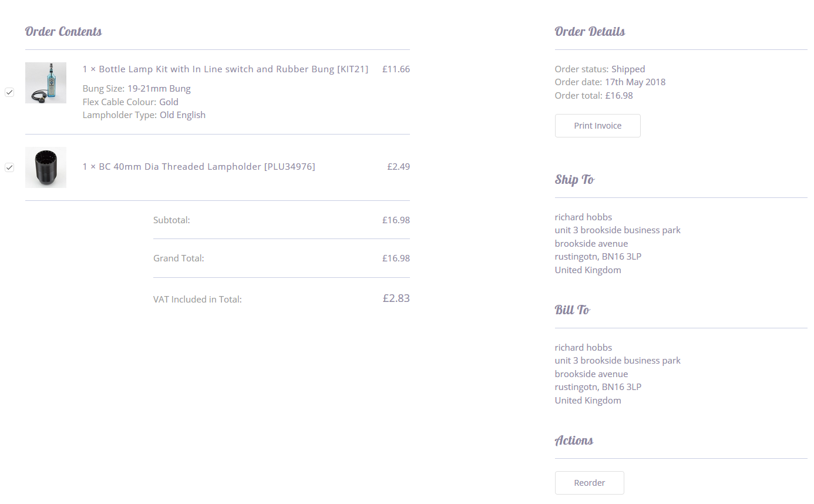
Task: Untick the BC 40mm Lampholder checkbox
Action: (9, 167)
